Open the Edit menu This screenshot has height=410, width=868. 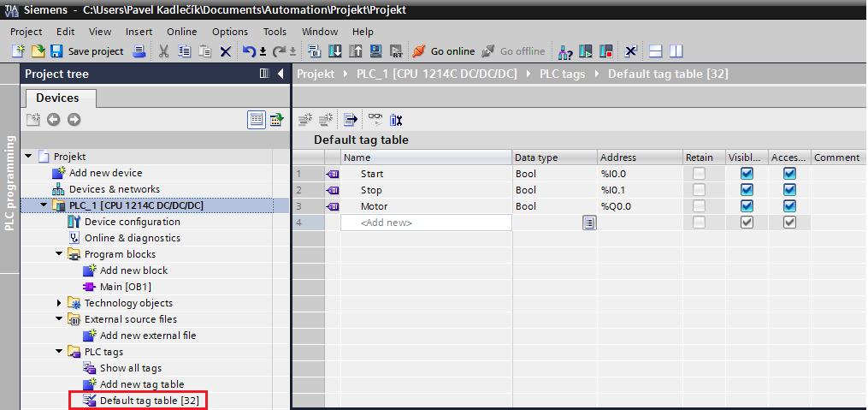click(x=65, y=32)
